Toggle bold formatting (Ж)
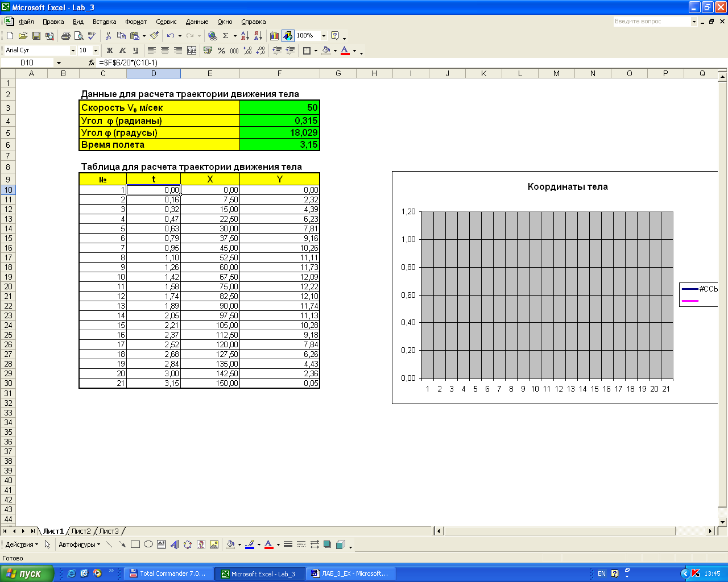The width and height of the screenshot is (728, 582). (x=110, y=51)
